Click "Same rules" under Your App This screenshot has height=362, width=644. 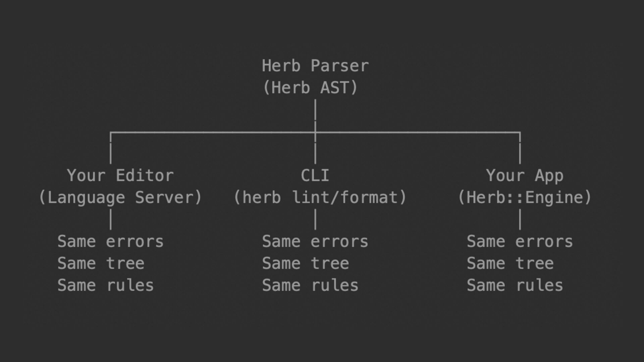point(515,286)
